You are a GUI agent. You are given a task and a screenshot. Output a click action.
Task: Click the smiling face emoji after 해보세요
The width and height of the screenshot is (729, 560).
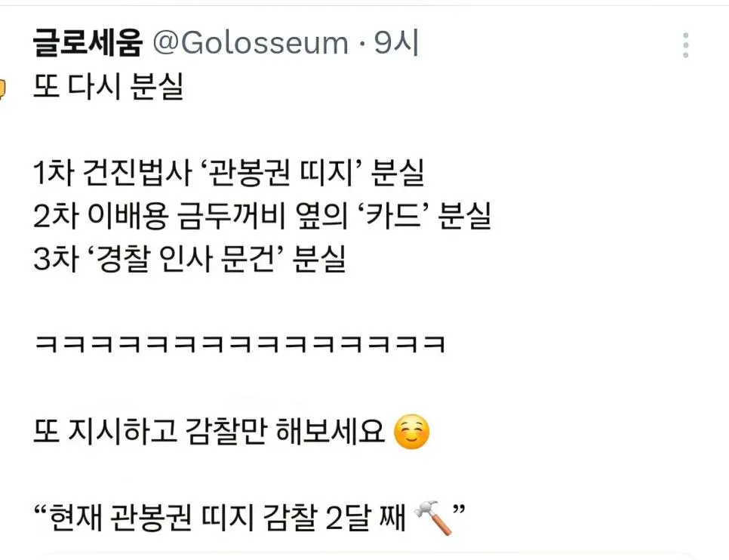[411, 432]
